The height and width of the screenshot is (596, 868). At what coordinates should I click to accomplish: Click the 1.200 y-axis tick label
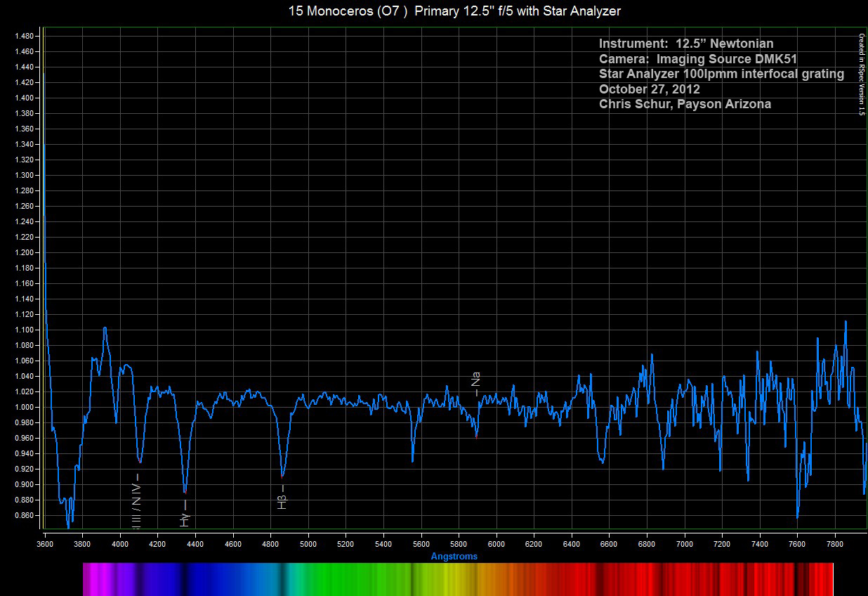[24, 252]
